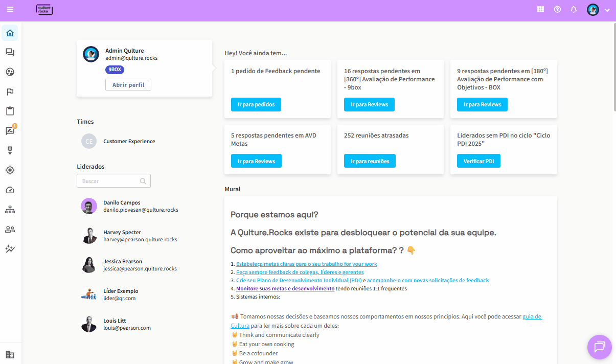
Task: Open the medal award sidebar icon
Action: pos(10,150)
